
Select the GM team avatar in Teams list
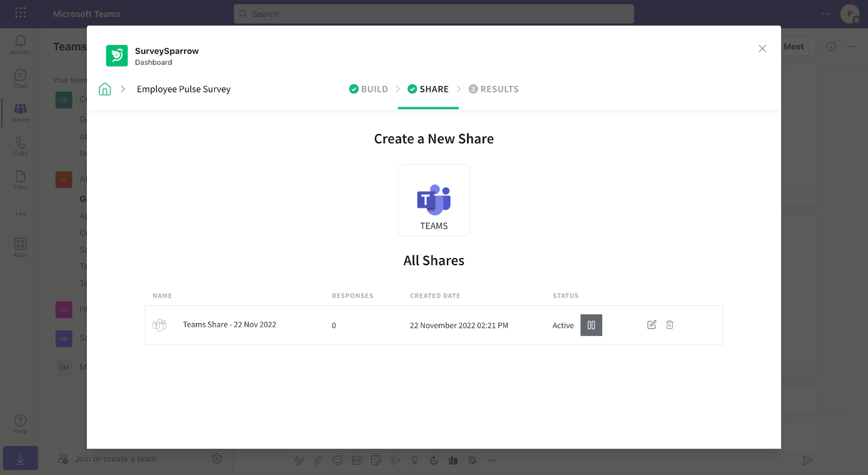click(64, 367)
